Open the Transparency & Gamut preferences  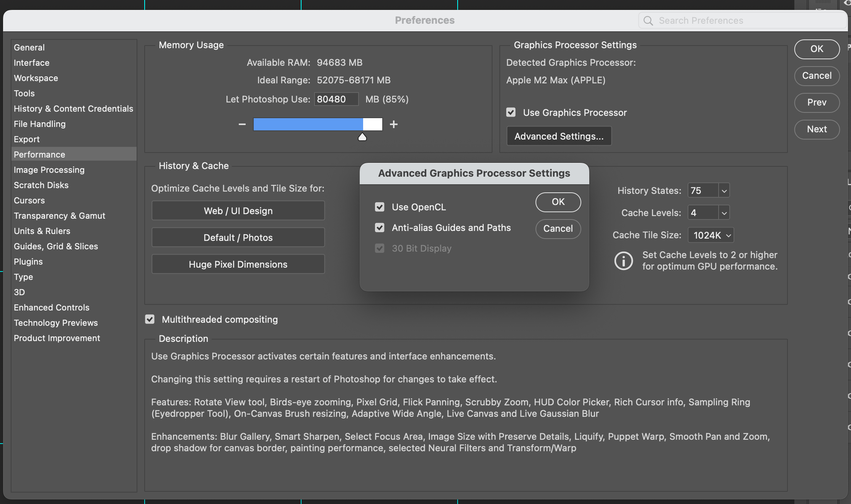(x=59, y=216)
